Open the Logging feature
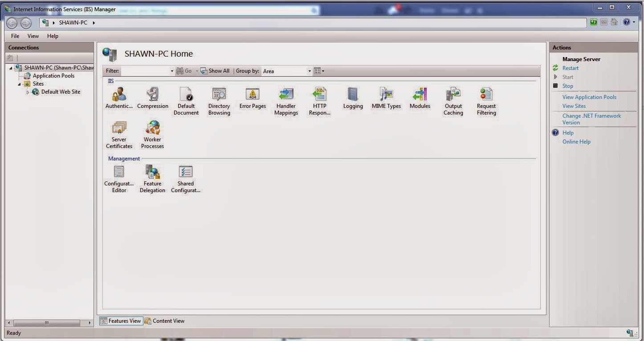This screenshot has height=341, width=644. tap(353, 98)
